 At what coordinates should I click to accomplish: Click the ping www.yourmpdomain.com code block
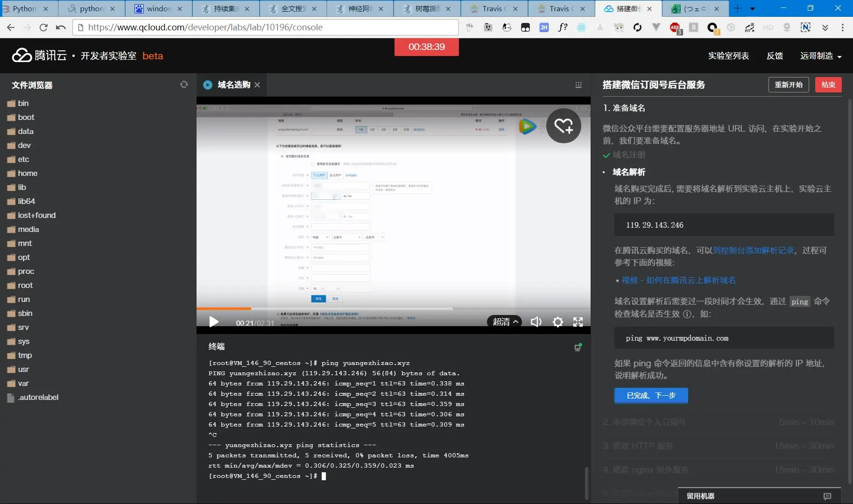click(x=724, y=338)
